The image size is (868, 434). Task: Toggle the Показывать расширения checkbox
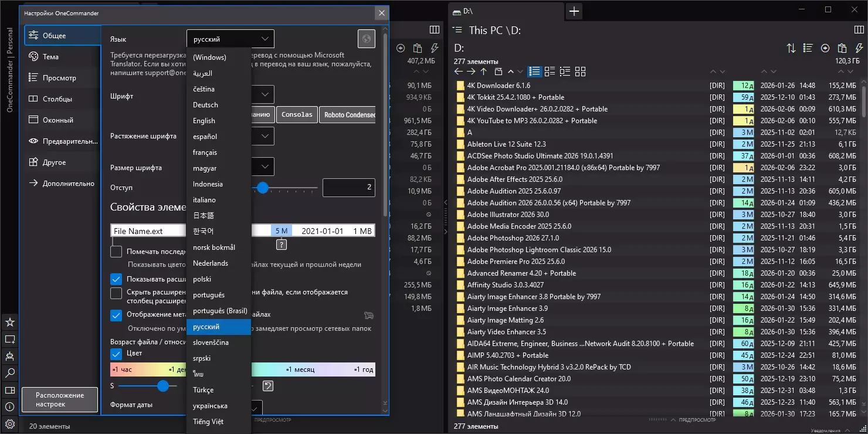pyautogui.click(x=116, y=279)
